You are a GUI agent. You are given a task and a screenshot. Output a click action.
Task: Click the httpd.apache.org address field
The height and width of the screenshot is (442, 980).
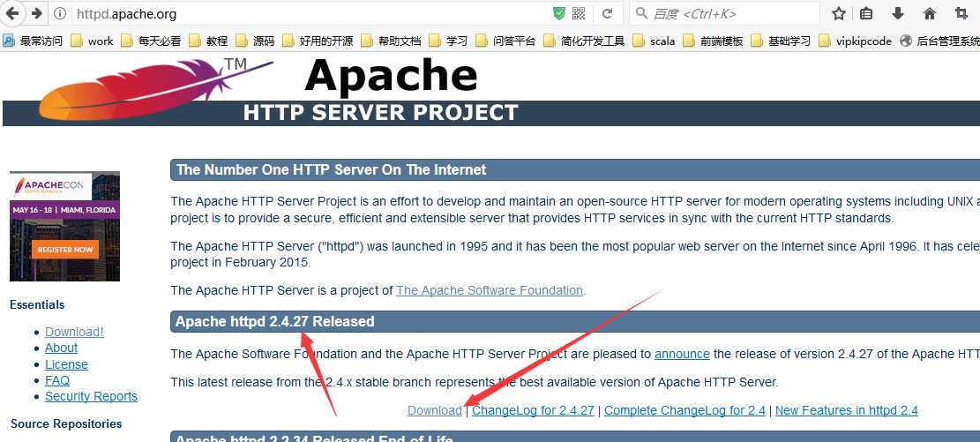(x=310, y=13)
